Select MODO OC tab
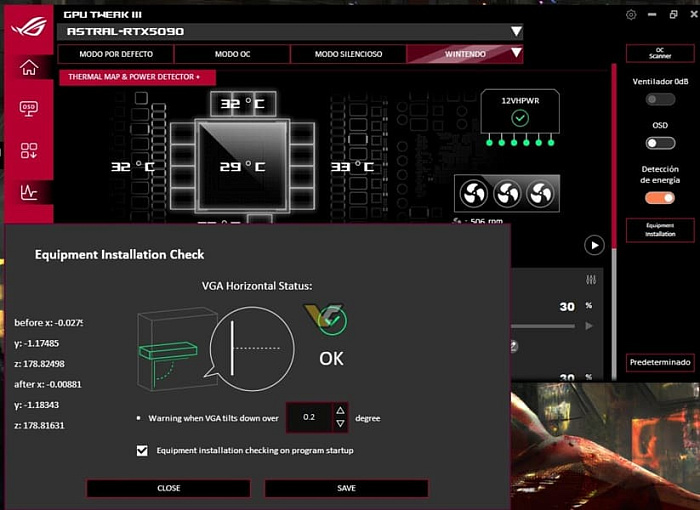 point(232,54)
